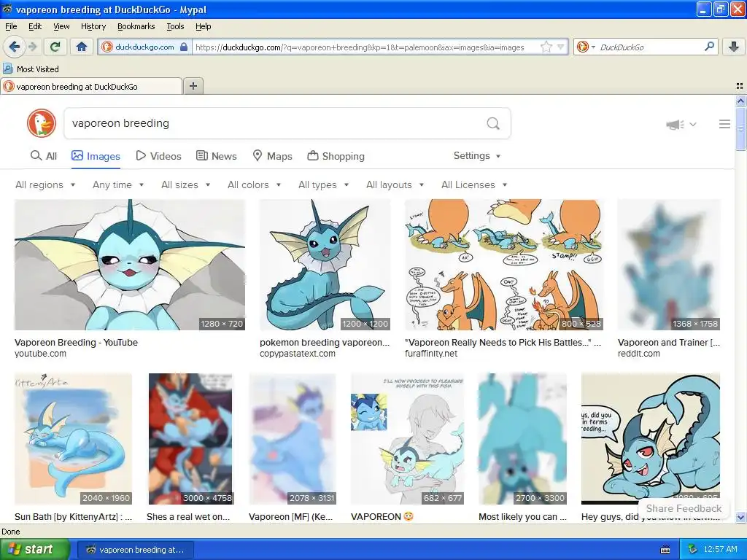The width and height of the screenshot is (747, 560).
Task: Click the furaffinity.net source link
Action: tap(431, 354)
